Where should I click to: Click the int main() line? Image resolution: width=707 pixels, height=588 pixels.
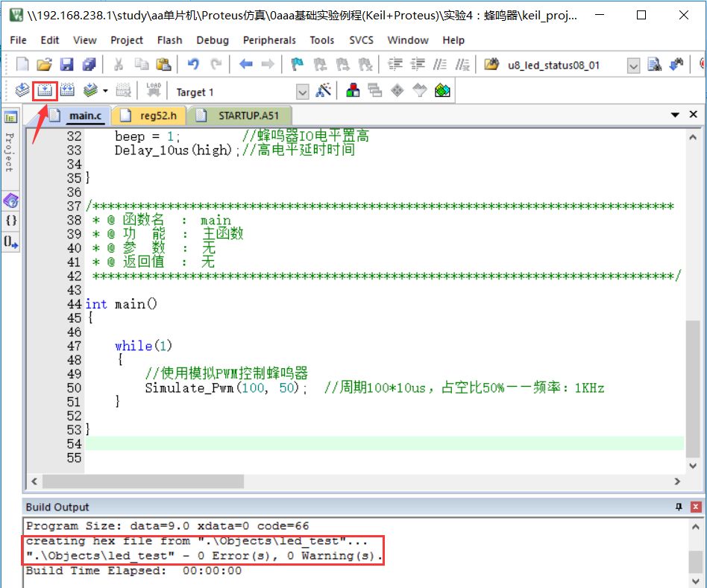click(x=121, y=304)
